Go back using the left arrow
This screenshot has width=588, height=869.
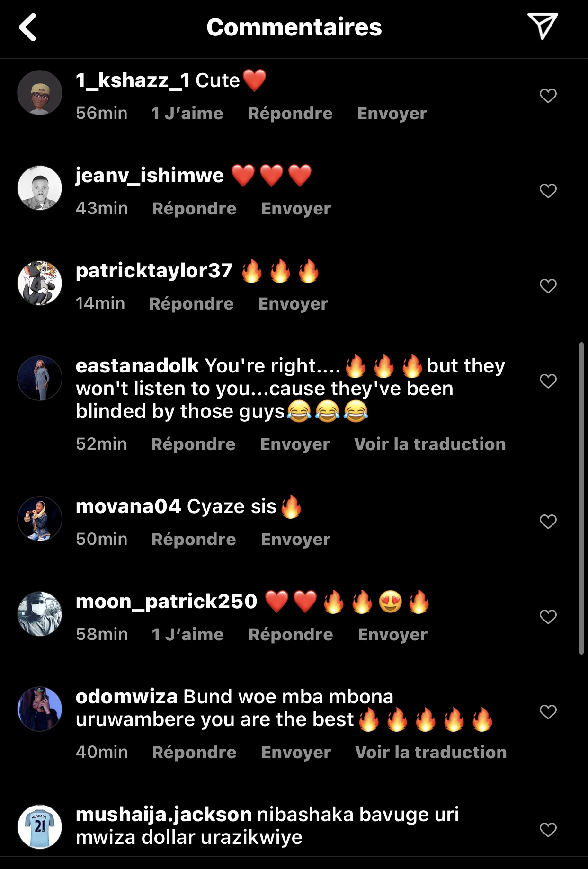click(28, 27)
